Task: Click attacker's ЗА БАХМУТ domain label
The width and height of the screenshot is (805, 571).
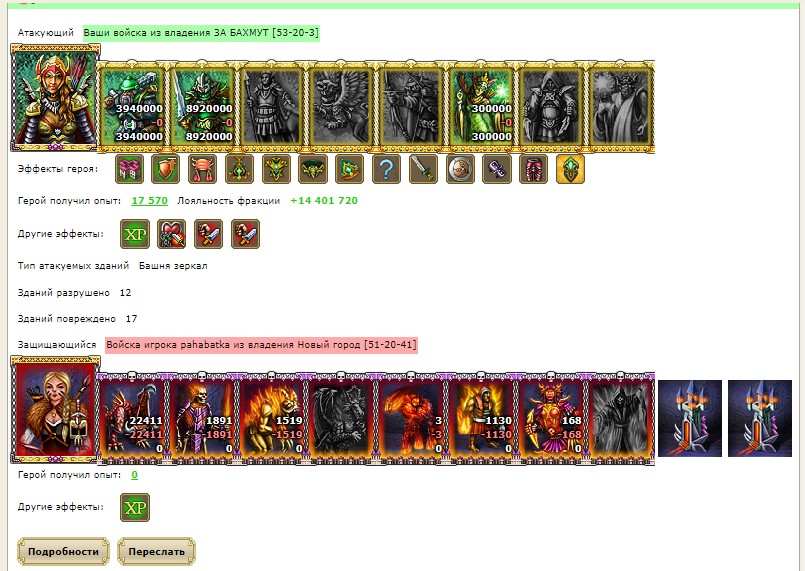Action: [x=201, y=33]
